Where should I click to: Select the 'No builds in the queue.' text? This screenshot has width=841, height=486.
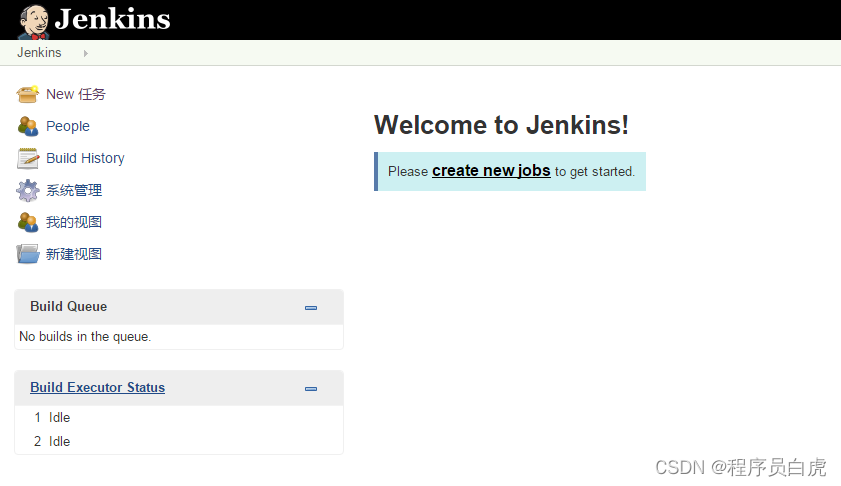(85, 336)
